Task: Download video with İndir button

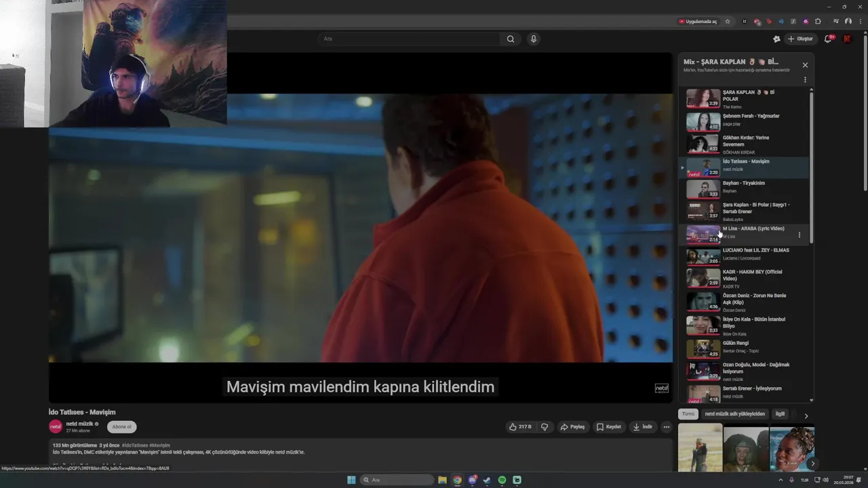Action: click(642, 427)
